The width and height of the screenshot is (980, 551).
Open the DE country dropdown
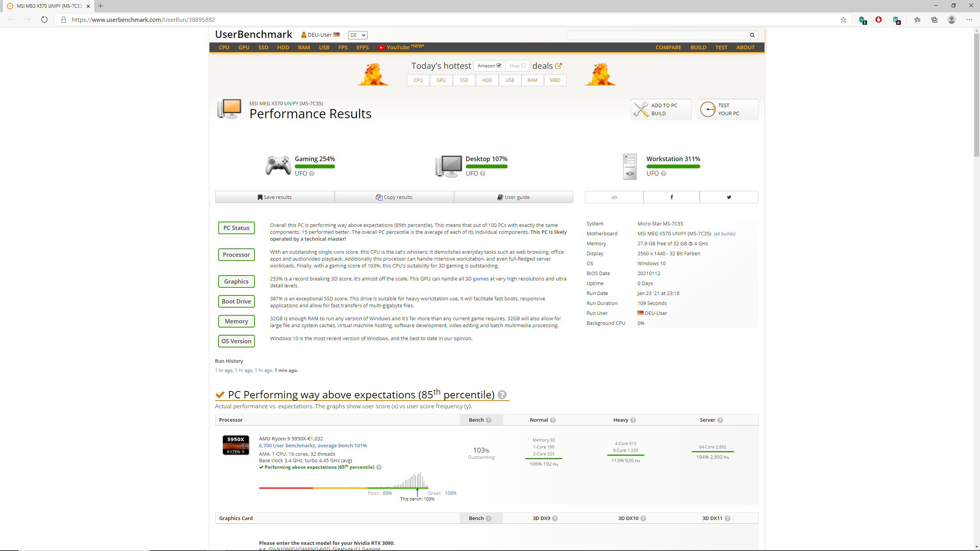pos(358,35)
